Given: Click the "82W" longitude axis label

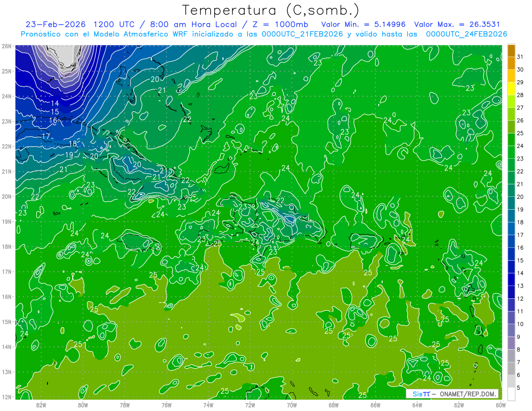Looking at the screenshot, I should [41, 405].
